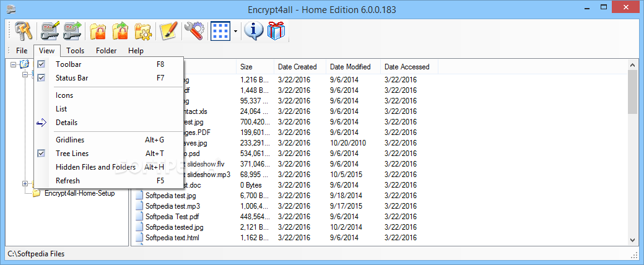Click the 0 Bytes size cell

click(x=251, y=185)
